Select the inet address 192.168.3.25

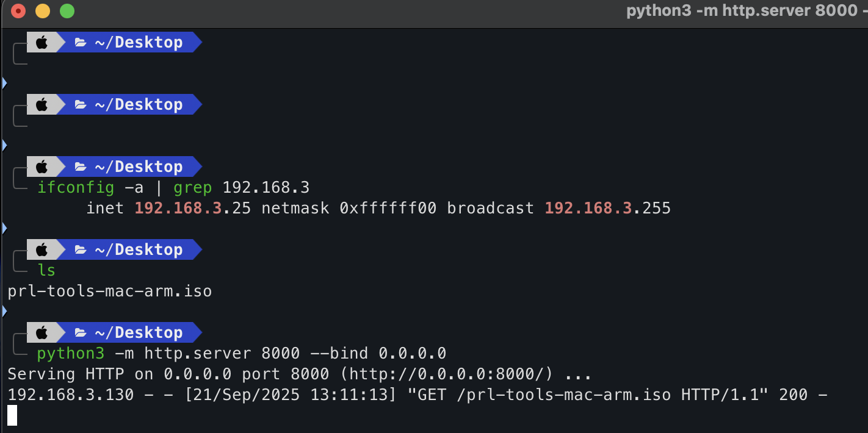[x=193, y=209]
